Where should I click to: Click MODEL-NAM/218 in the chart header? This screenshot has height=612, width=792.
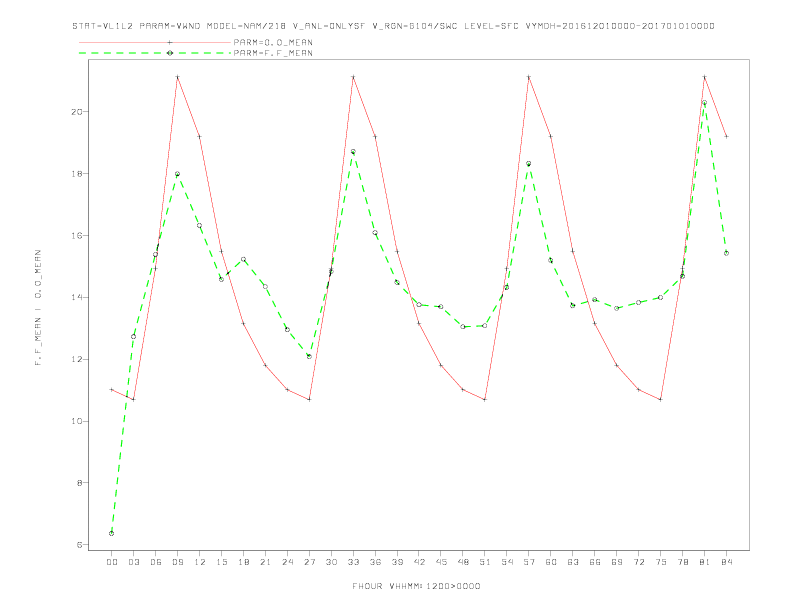pyautogui.click(x=246, y=26)
